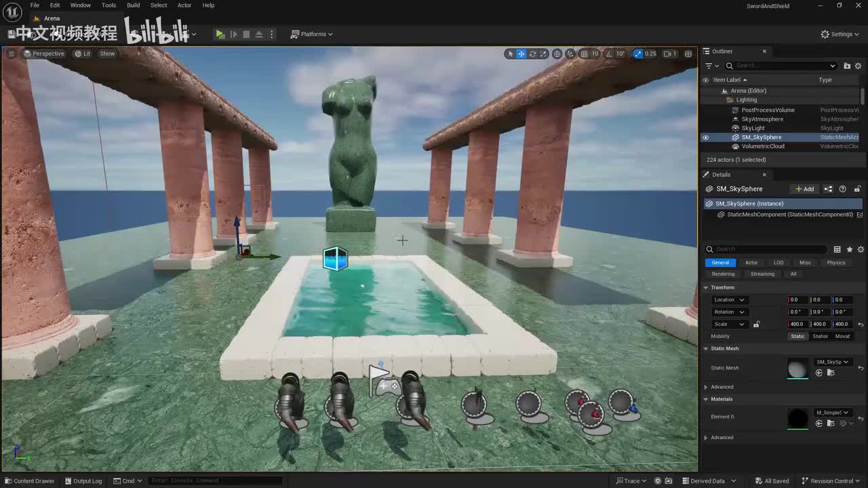Switch the world/local coordinate system globe
The height and width of the screenshot is (488, 868).
[557, 54]
